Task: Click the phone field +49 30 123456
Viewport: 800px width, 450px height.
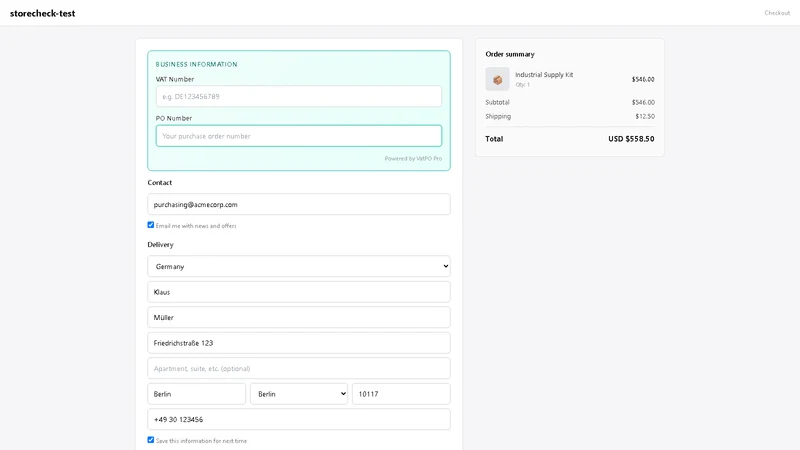Action: (298, 419)
